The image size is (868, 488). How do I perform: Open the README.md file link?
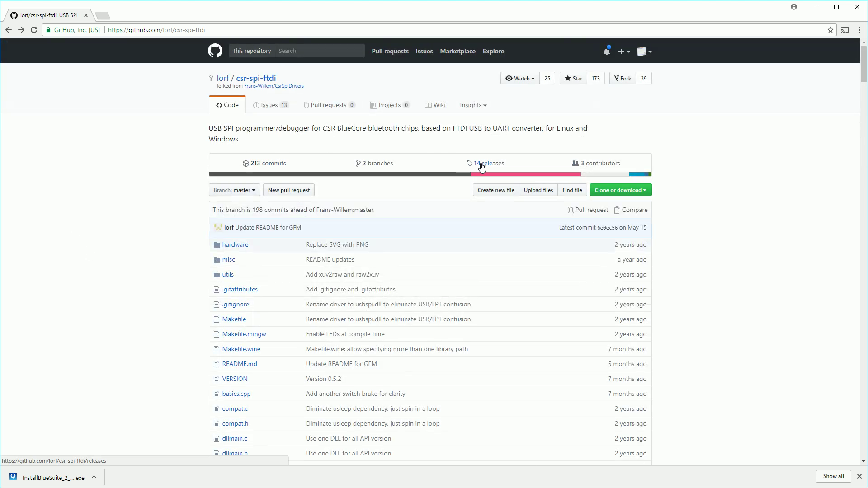tap(240, 364)
